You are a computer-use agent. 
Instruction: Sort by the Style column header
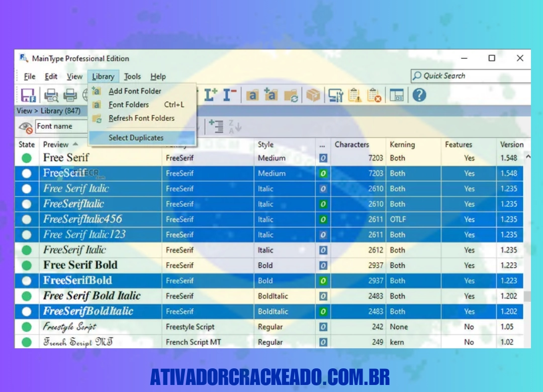tap(285, 144)
